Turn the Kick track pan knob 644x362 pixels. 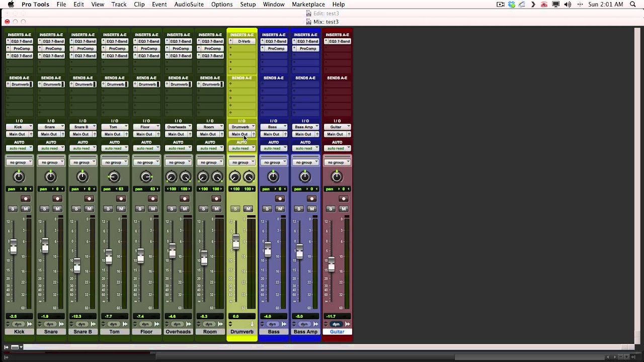[x=19, y=176]
